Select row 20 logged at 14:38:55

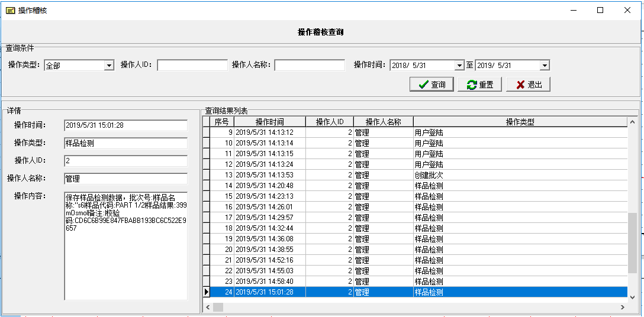click(x=414, y=250)
